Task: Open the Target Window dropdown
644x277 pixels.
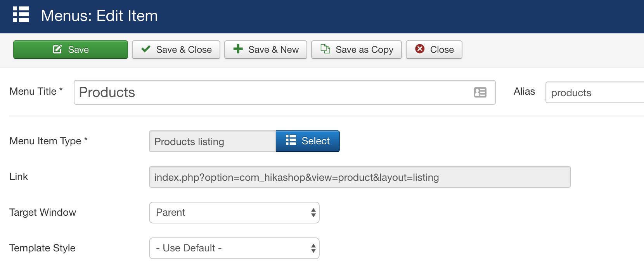Action: click(x=234, y=213)
